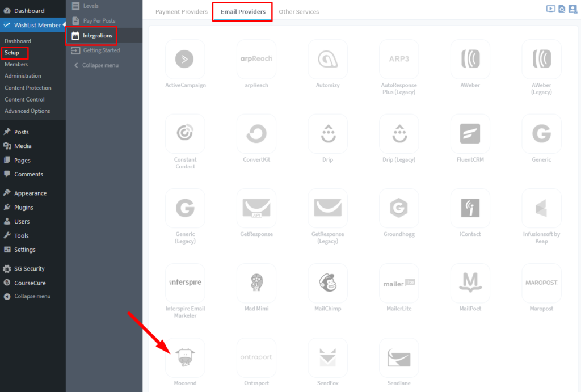Open the Maropost integration icon
The width and height of the screenshot is (581, 392).
541,283
